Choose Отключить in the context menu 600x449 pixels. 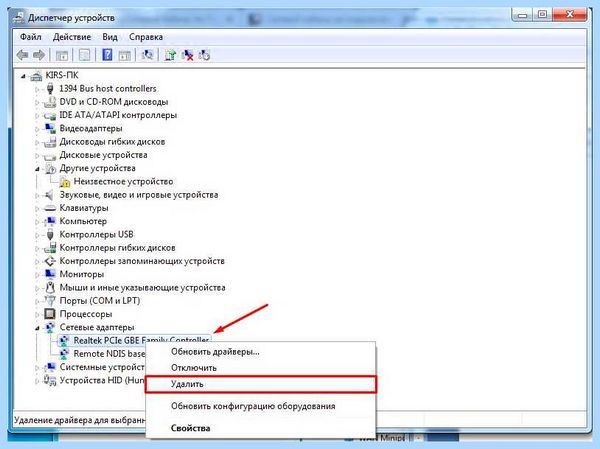point(261,368)
